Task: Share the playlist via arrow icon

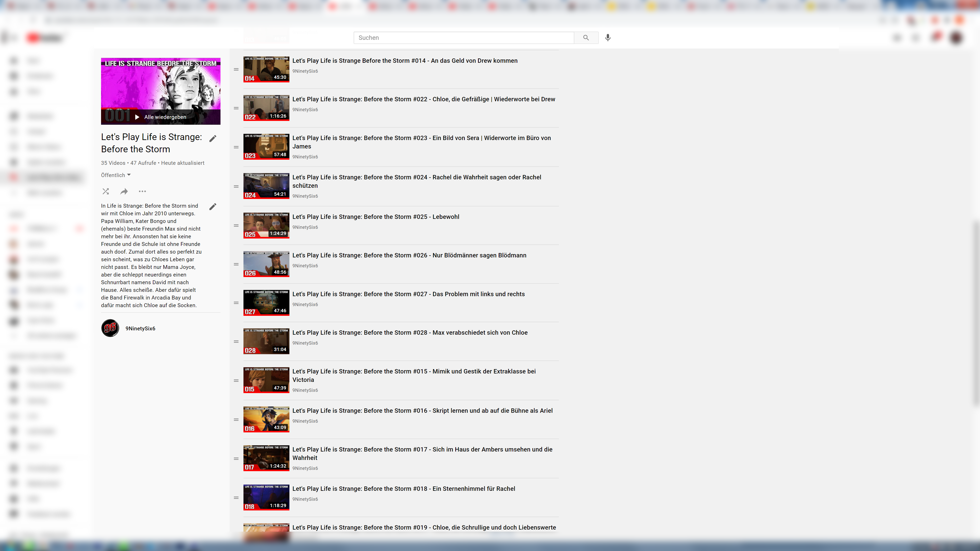Action: (124, 191)
